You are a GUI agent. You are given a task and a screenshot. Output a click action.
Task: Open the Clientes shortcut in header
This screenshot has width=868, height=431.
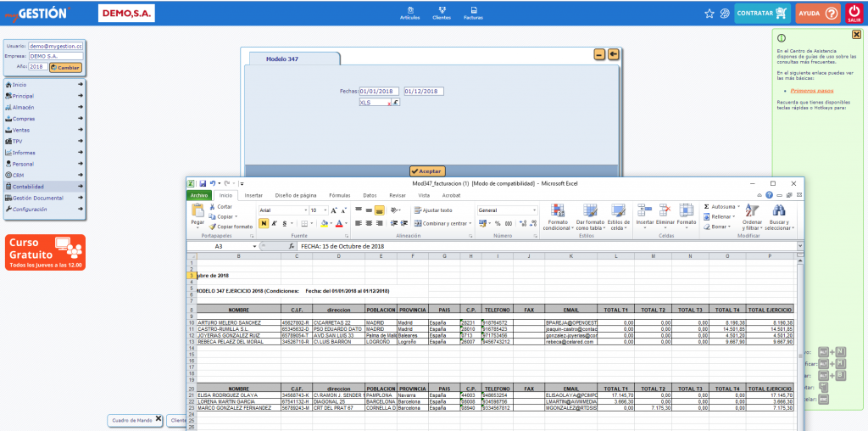click(441, 10)
